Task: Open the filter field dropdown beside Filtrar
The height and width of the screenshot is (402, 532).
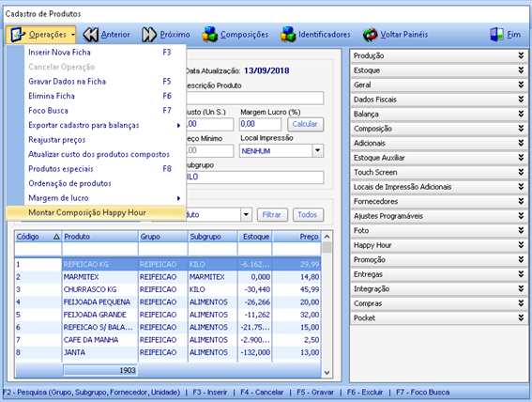Action: click(247, 215)
